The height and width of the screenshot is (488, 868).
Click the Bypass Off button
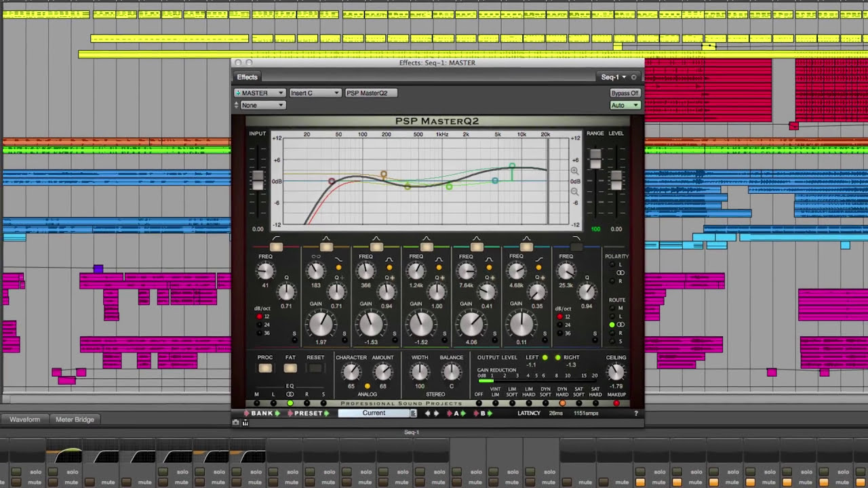tap(625, 93)
